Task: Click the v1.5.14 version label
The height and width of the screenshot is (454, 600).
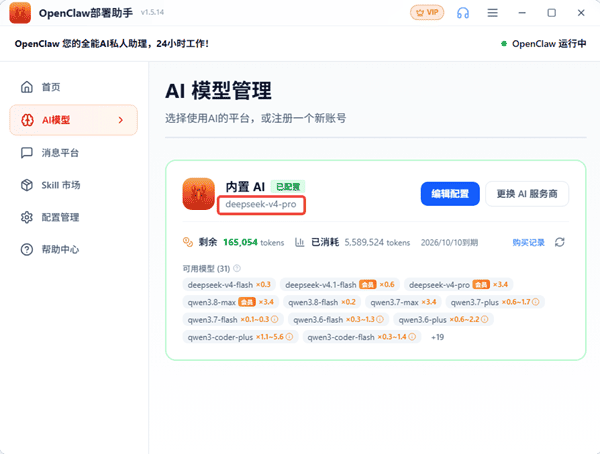Action: [x=152, y=12]
